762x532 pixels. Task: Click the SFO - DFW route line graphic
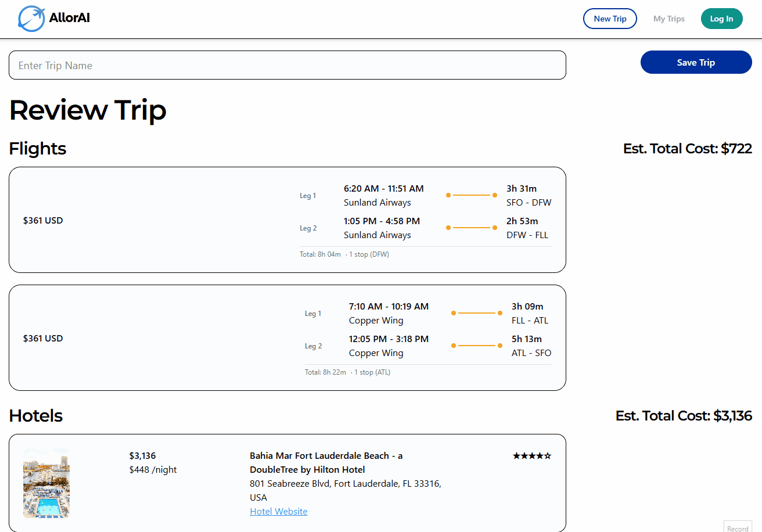[x=472, y=195]
